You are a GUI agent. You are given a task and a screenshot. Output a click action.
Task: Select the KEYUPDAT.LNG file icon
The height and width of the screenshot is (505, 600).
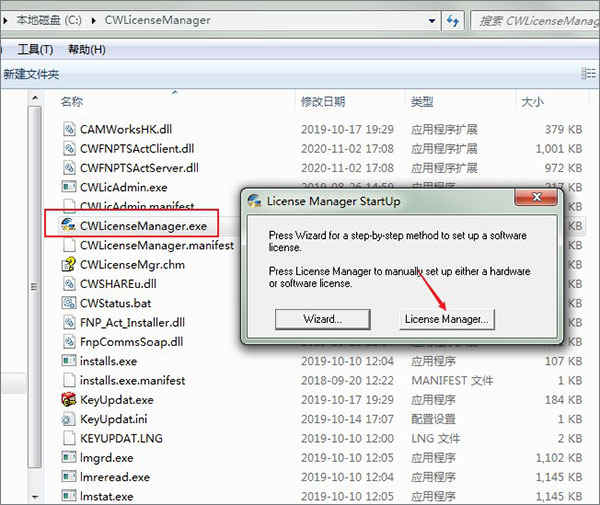point(69,438)
